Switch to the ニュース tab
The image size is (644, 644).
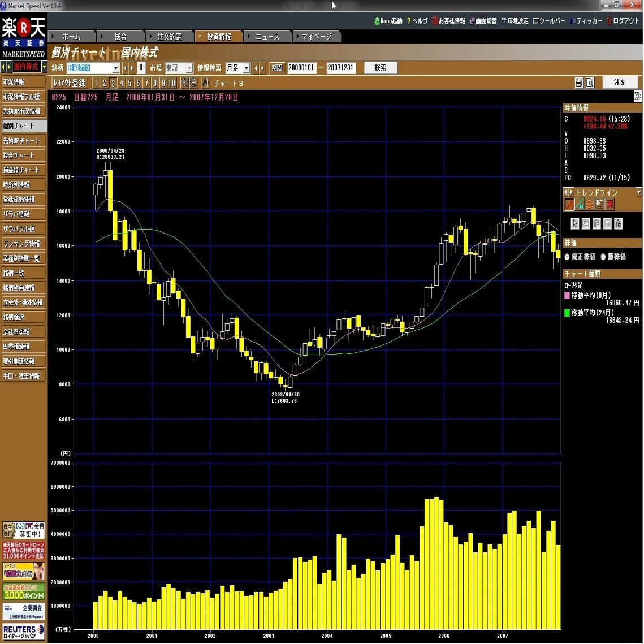268,37
